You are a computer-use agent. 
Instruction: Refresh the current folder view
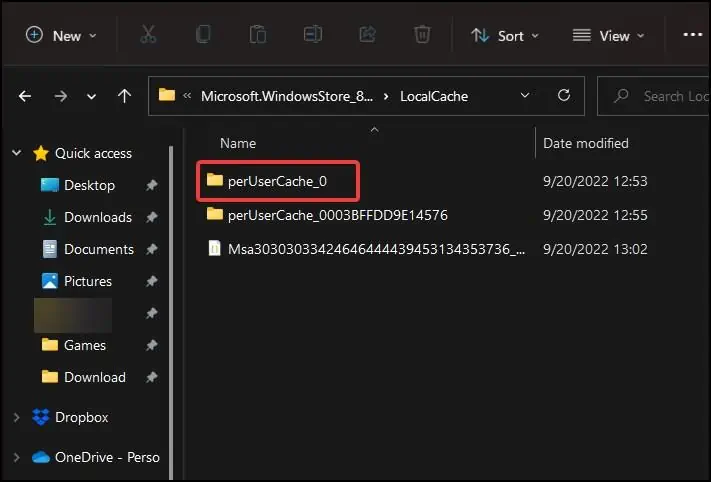tap(564, 96)
